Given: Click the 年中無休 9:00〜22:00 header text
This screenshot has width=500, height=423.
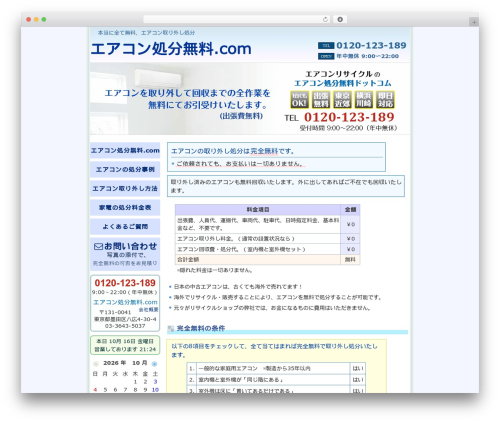Looking at the screenshot, I should tap(367, 56).
